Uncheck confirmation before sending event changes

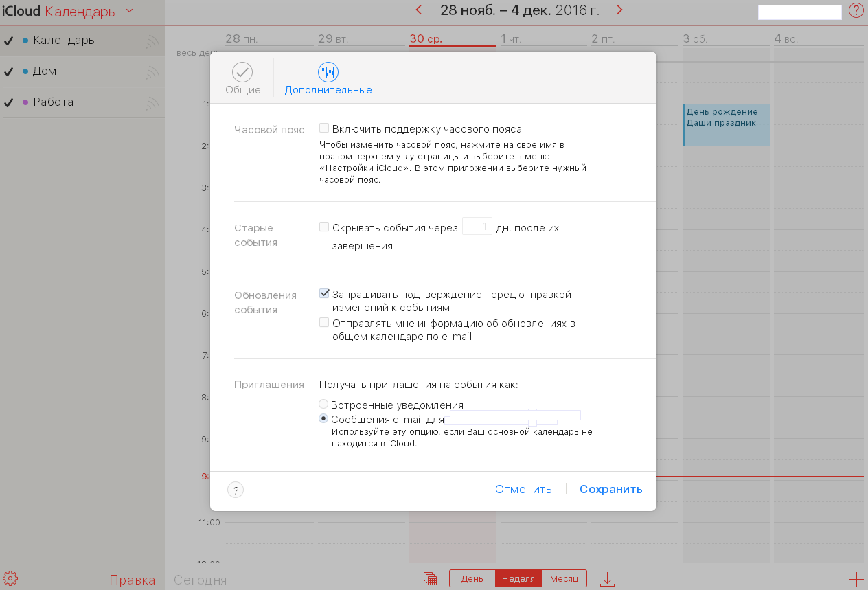point(324,293)
